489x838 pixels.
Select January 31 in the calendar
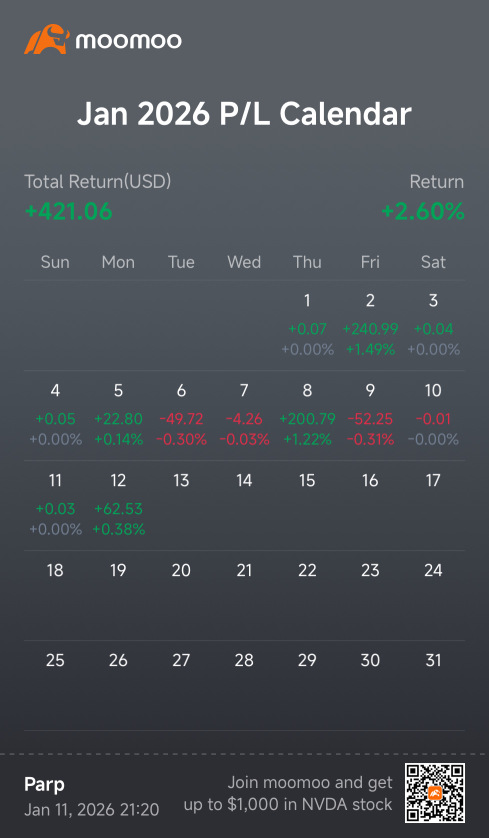point(433,661)
